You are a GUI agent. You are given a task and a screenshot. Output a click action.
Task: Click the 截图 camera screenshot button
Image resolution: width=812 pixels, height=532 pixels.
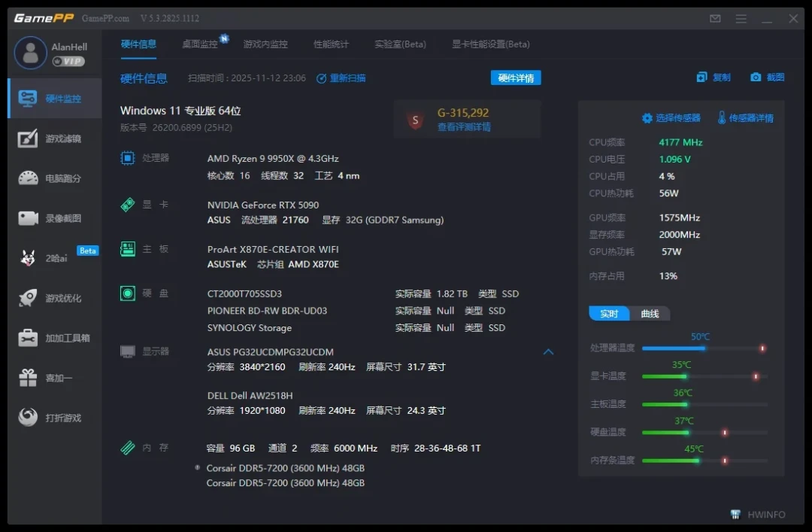[x=768, y=78]
